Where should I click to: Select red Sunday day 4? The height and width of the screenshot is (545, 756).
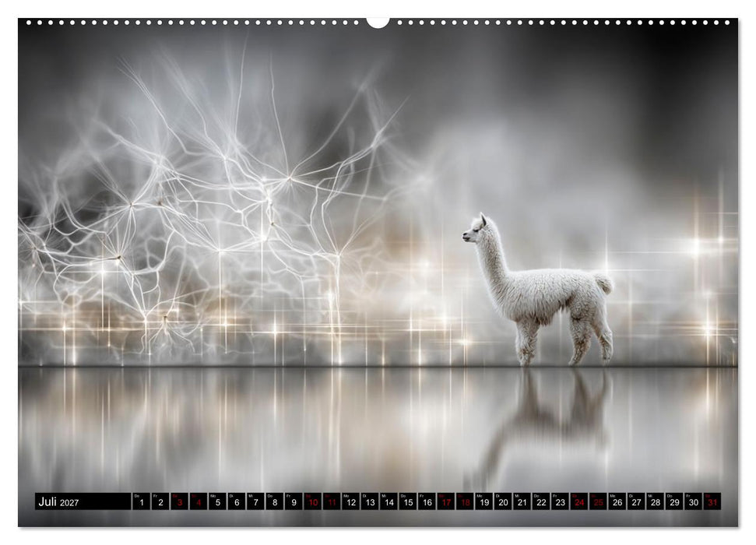click(x=199, y=501)
